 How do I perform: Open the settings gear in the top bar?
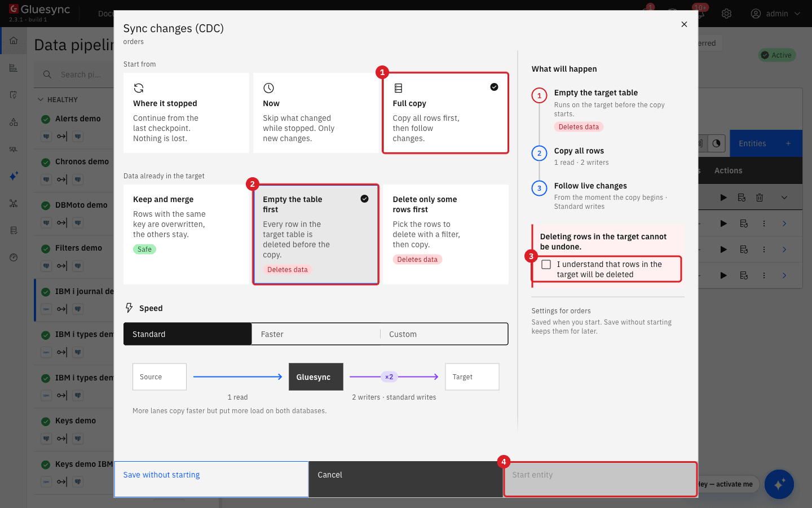(727, 14)
